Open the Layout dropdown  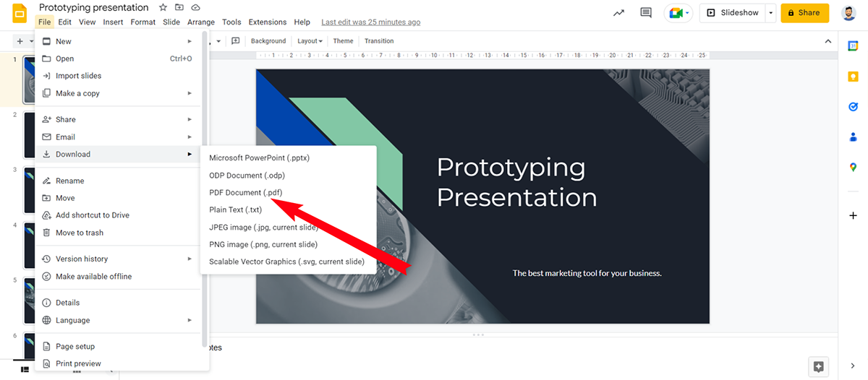pyautogui.click(x=310, y=41)
